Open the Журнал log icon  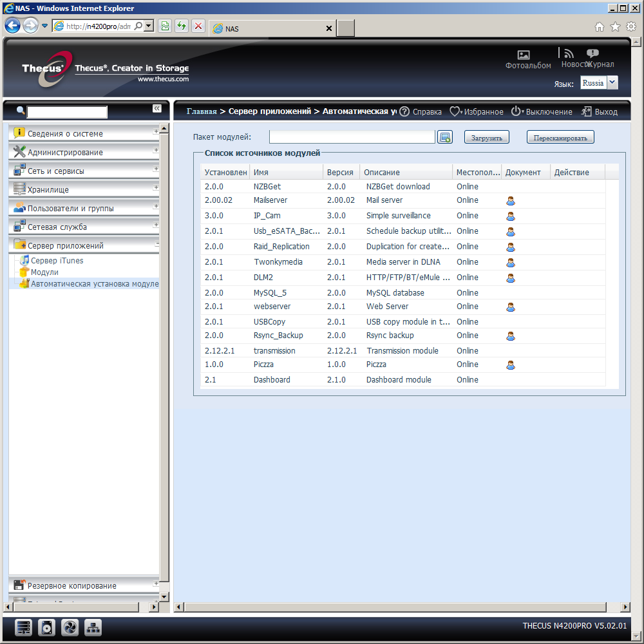click(592, 53)
